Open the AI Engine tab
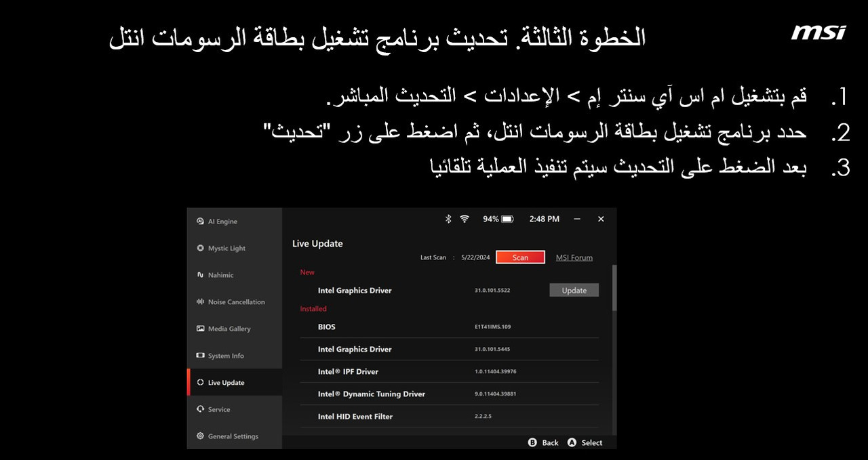The height and width of the screenshot is (460, 868). point(235,222)
